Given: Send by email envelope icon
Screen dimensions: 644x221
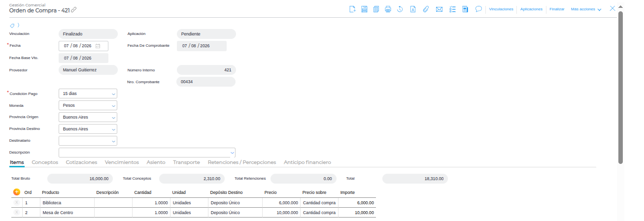Looking at the screenshot, I should pos(440,9).
